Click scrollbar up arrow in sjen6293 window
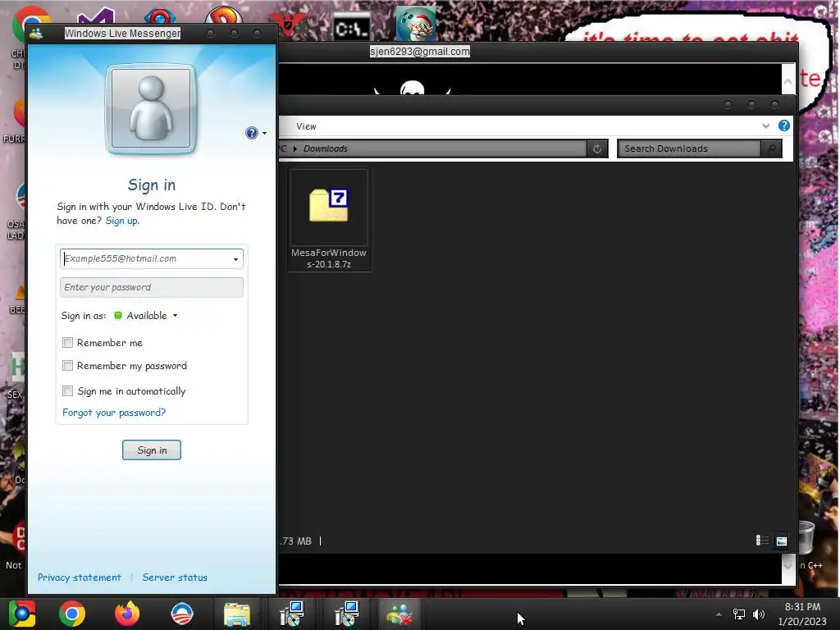The image size is (840, 630). [788, 82]
